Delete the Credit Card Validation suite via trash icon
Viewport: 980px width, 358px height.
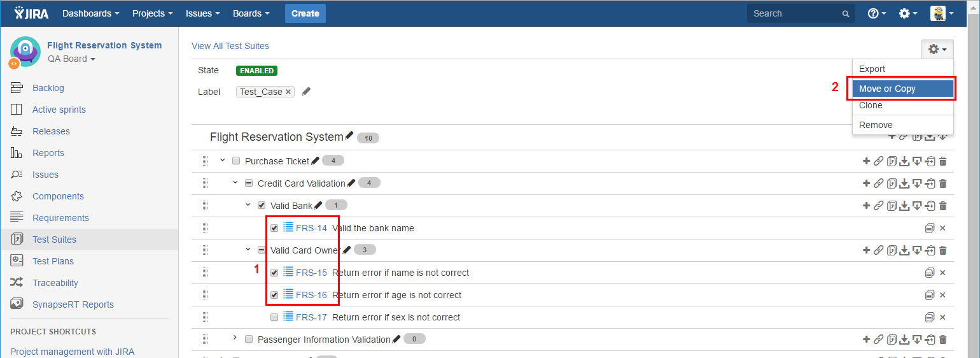pos(943,183)
